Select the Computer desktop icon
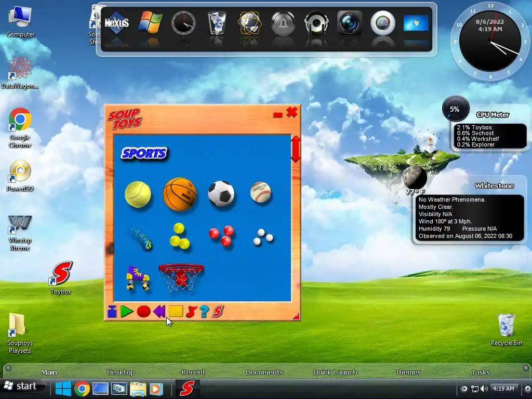The height and width of the screenshot is (399, 532). click(20, 22)
